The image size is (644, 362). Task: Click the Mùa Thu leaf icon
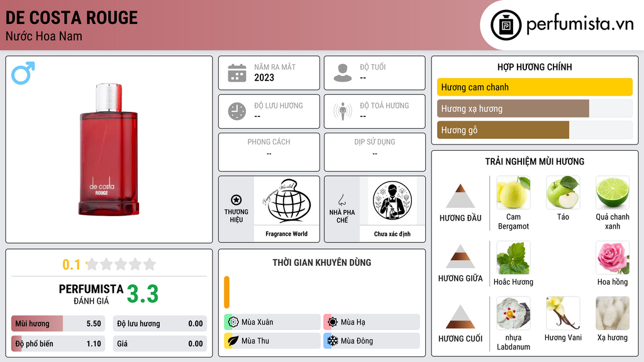(x=233, y=341)
